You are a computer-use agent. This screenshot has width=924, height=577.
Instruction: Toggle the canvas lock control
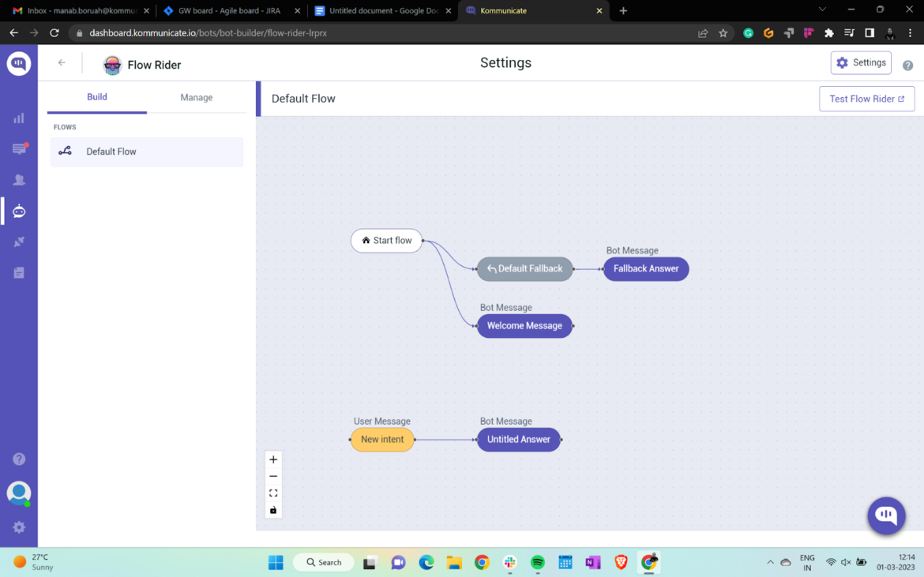point(273,509)
